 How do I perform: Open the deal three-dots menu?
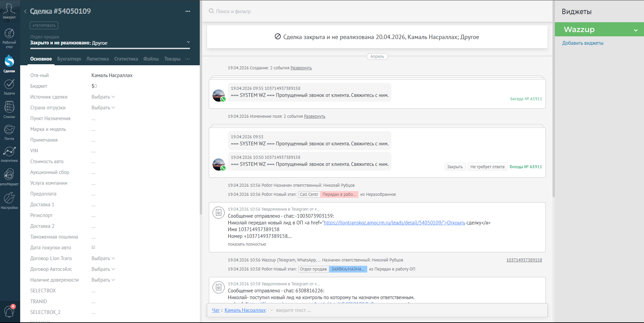pyautogui.click(x=188, y=11)
